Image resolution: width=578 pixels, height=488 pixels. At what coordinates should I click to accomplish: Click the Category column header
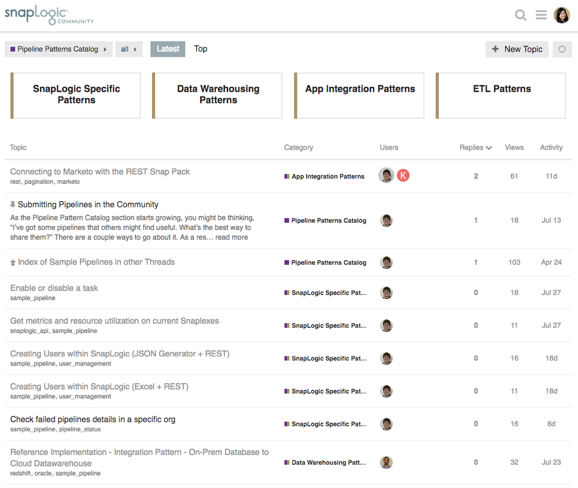[298, 147]
